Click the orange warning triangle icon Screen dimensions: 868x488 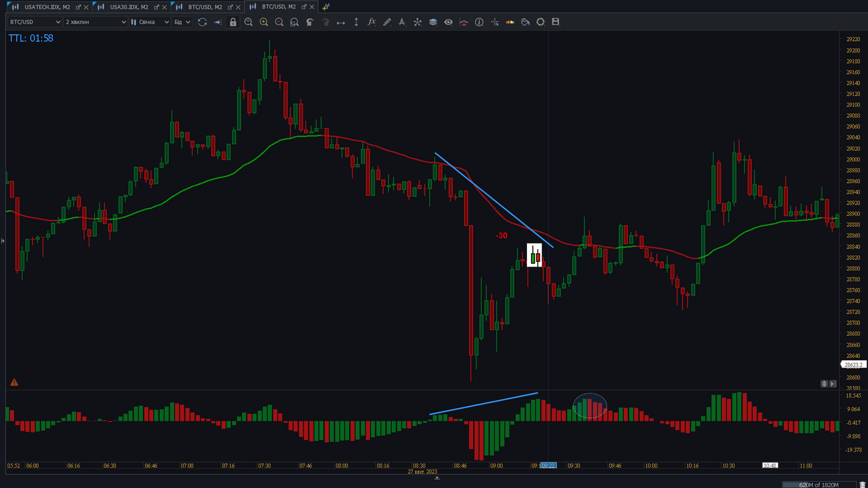pos(14,382)
